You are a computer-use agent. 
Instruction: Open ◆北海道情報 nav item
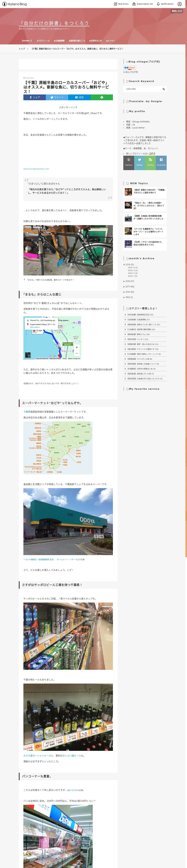(59, 41)
